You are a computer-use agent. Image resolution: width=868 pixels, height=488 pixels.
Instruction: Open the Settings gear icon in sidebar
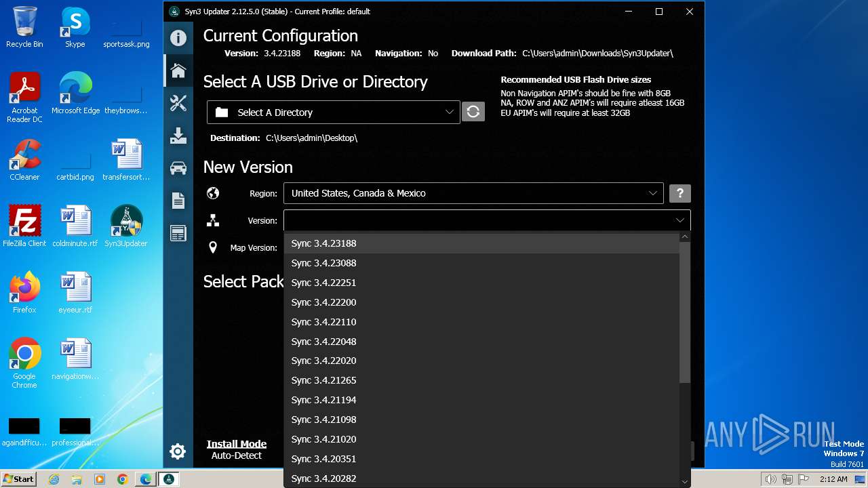tap(178, 451)
